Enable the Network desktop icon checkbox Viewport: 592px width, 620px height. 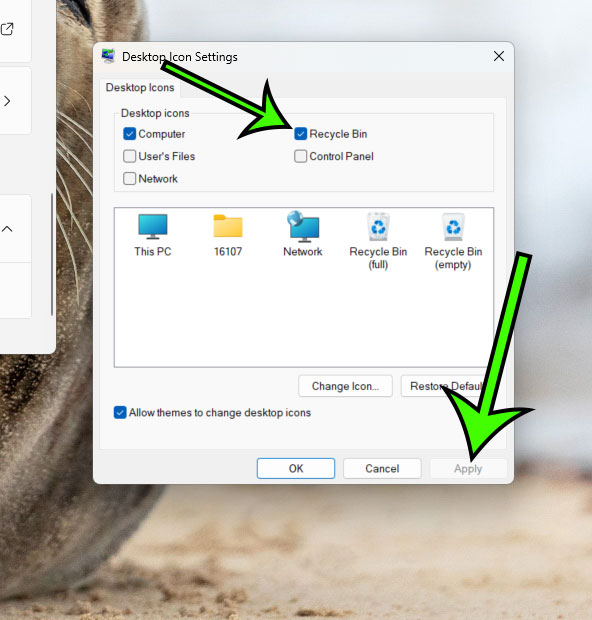[129, 179]
